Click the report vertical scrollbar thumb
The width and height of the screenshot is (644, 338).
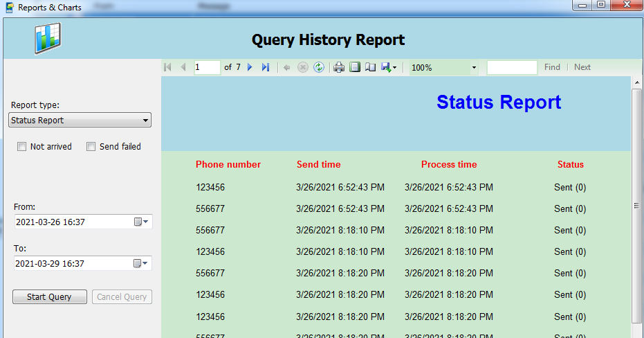click(636, 206)
